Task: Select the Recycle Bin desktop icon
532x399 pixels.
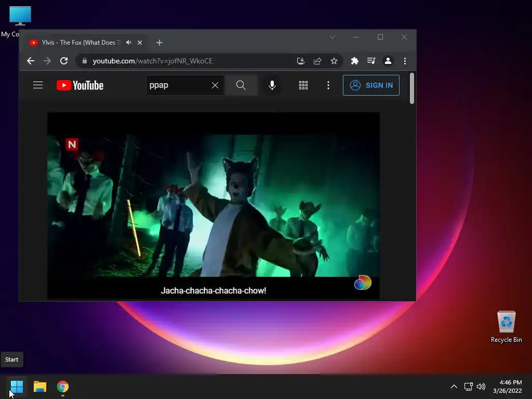Action: tap(506, 327)
